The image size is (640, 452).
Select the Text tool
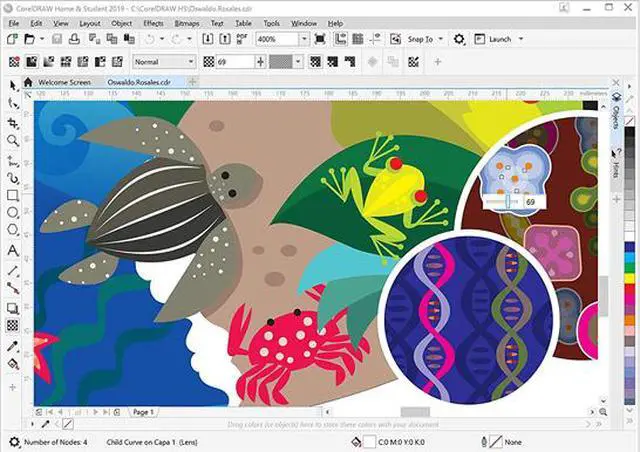pos(13,250)
